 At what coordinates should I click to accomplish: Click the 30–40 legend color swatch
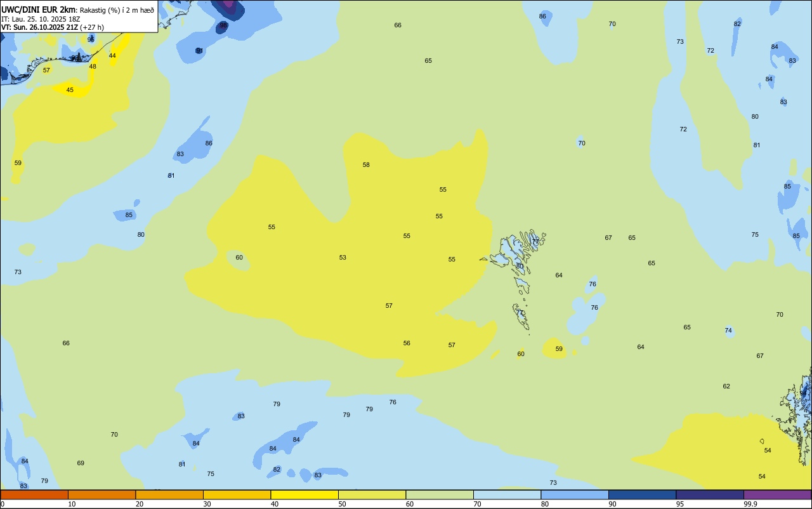click(237, 494)
